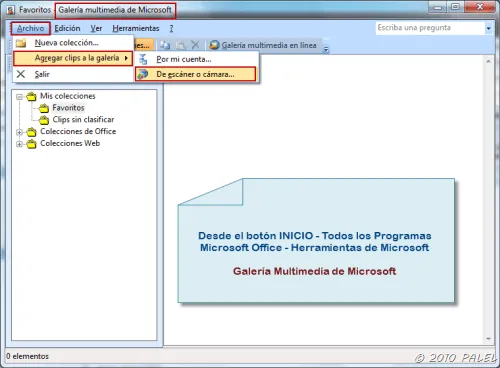The image size is (500, 368).
Task: Click the Galería multimedia en línea globe icon
Action: [214, 45]
